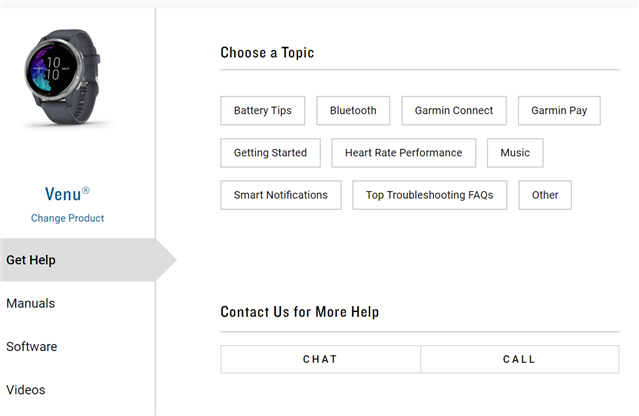Pick the Other topic button
This screenshot has height=416, width=639.
click(x=545, y=195)
